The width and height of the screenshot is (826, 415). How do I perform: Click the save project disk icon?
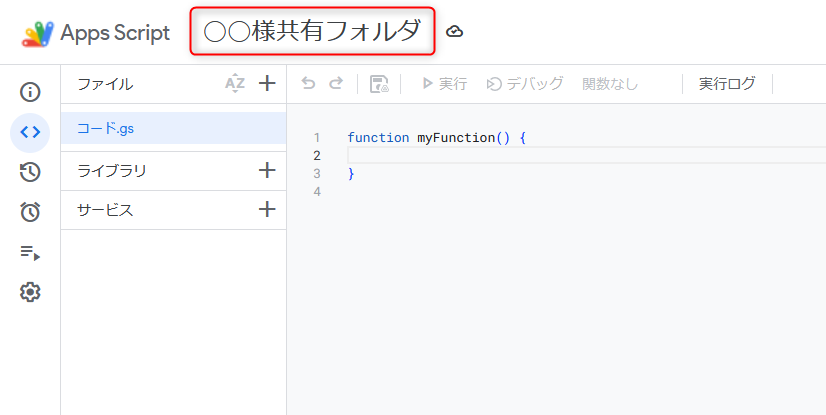click(379, 84)
